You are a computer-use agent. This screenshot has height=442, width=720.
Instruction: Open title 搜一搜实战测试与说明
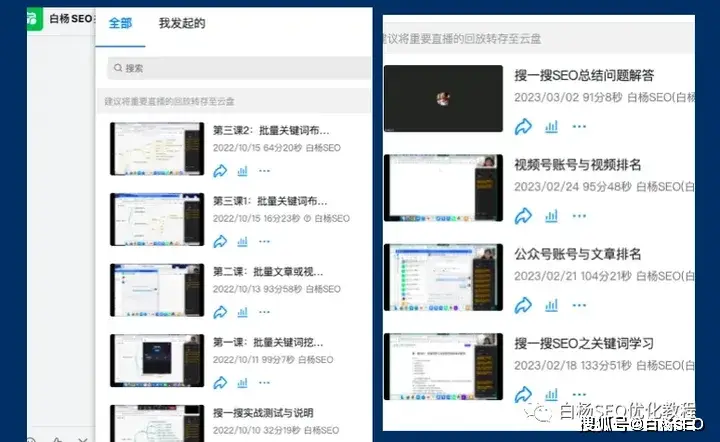(x=263, y=413)
